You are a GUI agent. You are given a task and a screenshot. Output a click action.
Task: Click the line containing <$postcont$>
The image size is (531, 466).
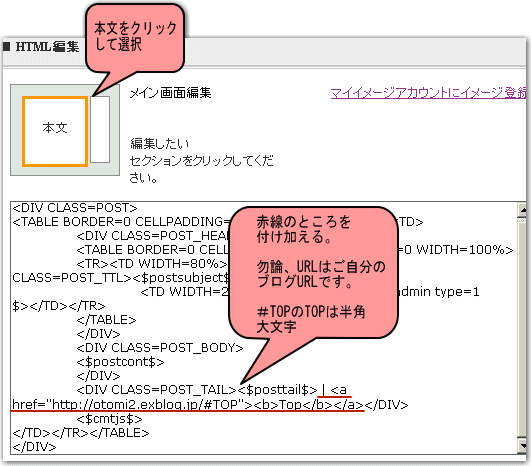(121, 362)
